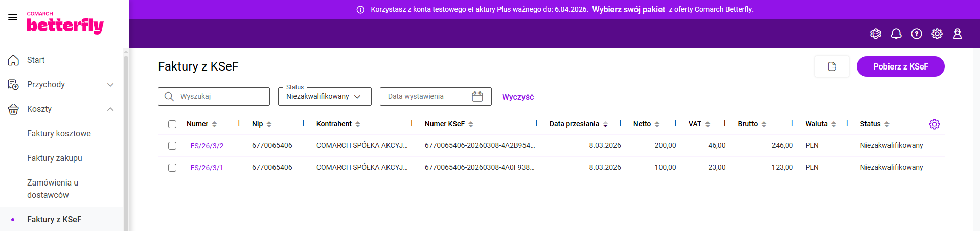
Task: Open notifications bell
Action: point(896,34)
